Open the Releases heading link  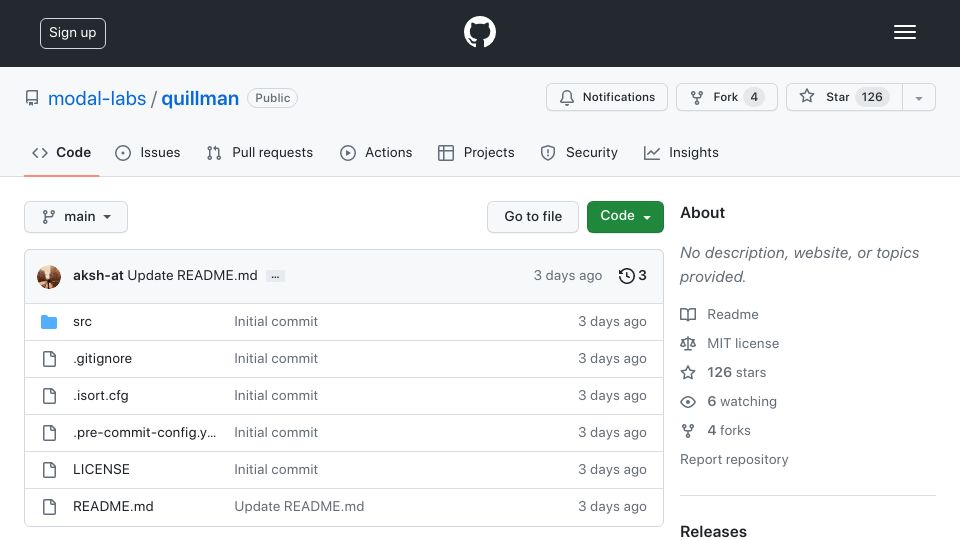click(x=713, y=531)
